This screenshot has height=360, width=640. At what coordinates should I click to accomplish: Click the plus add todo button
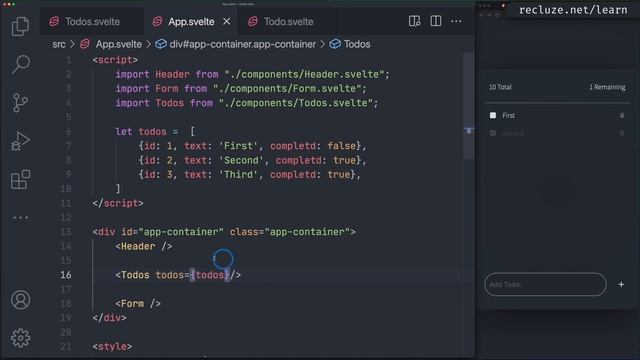pyautogui.click(x=621, y=284)
